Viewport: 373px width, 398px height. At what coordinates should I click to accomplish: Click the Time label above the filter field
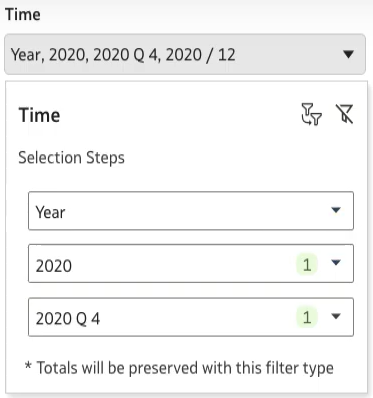pyautogui.click(x=23, y=15)
